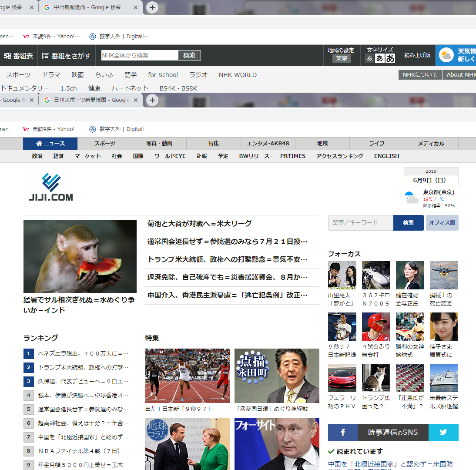Open feature 出た！日本新「9秒97」 image
The height and width of the screenshot is (470, 476).
(188, 376)
